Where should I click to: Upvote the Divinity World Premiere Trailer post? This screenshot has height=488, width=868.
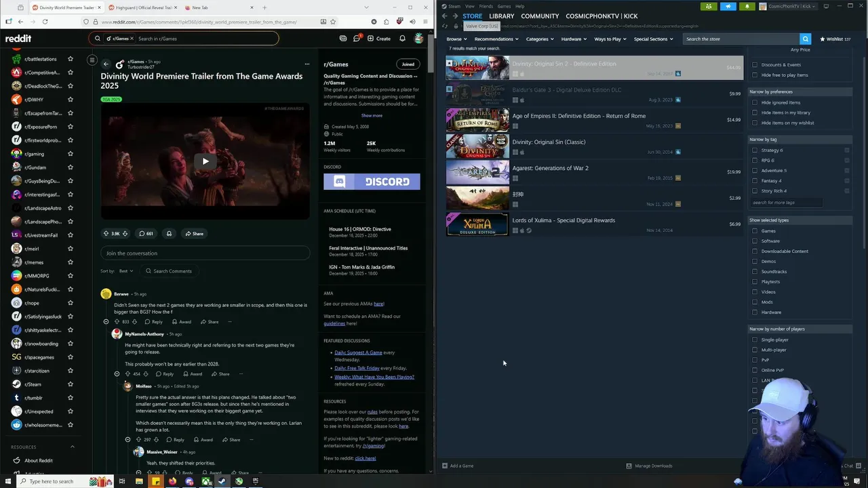point(106,234)
